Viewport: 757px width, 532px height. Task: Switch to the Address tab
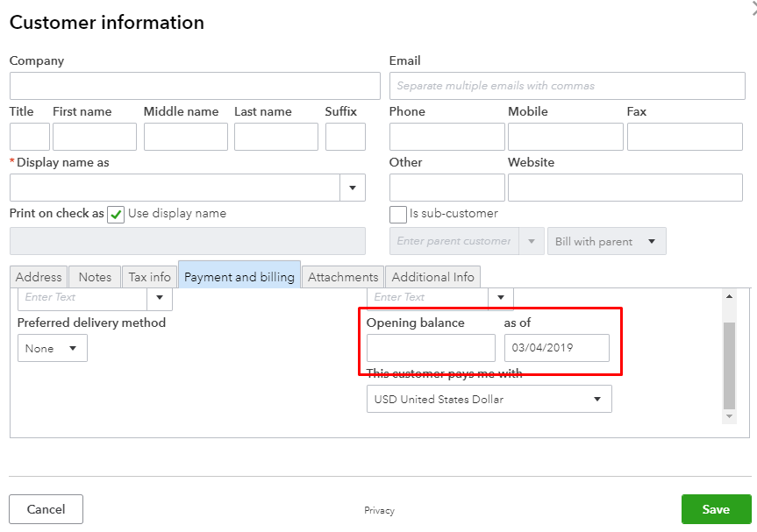click(x=39, y=277)
